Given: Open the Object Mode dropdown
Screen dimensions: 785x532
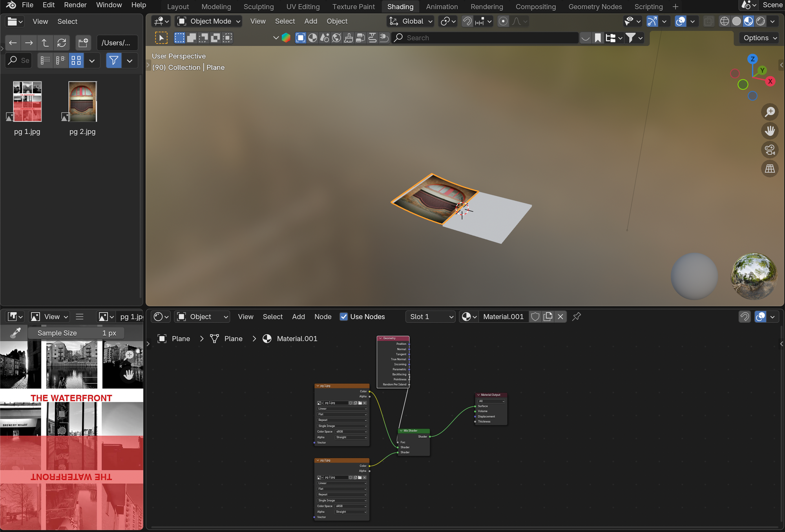Looking at the screenshot, I should click(x=209, y=21).
